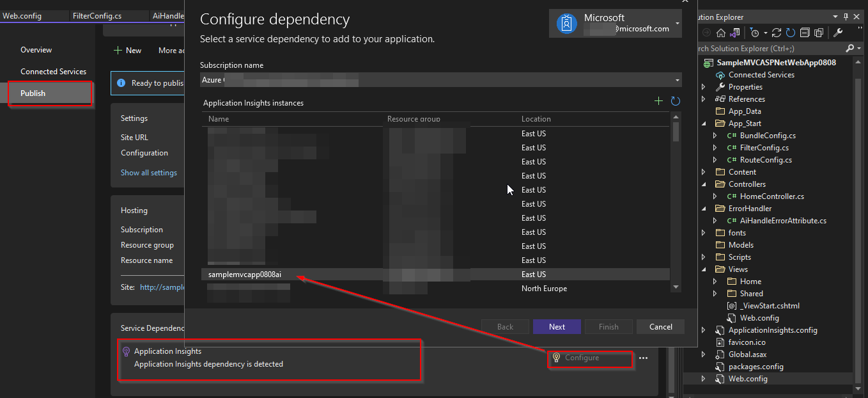Click Show all settings link

[149, 173]
